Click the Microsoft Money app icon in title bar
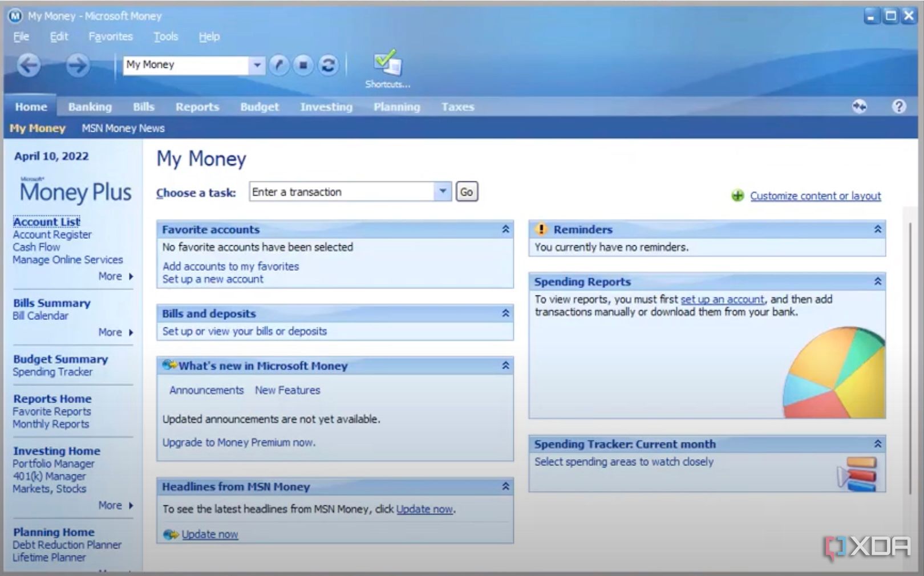Screen dimensions: 924x576 pyautogui.click(x=15, y=16)
